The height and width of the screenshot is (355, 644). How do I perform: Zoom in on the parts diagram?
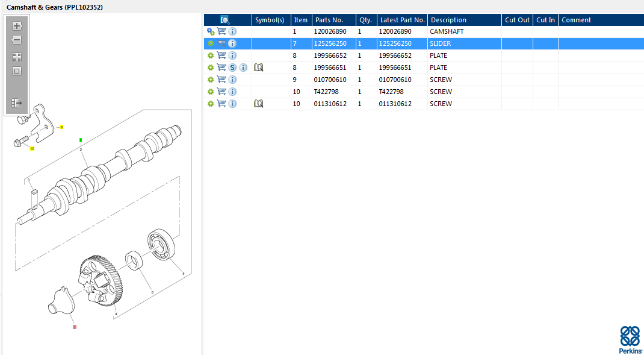click(x=17, y=26)
